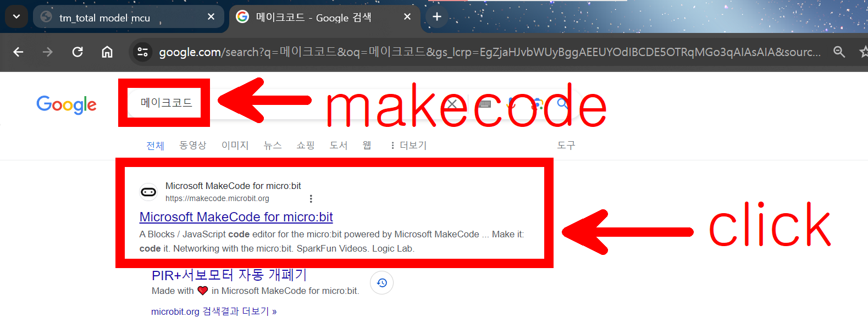Open the on-screen keyboard input tool
The width and height of the screenshot is (868, 334).
485,104
